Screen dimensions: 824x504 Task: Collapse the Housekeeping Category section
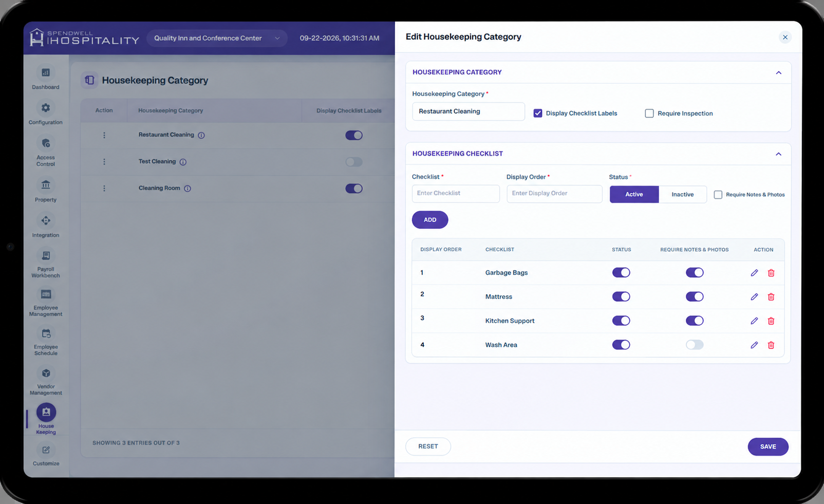(x=779, y=72)
